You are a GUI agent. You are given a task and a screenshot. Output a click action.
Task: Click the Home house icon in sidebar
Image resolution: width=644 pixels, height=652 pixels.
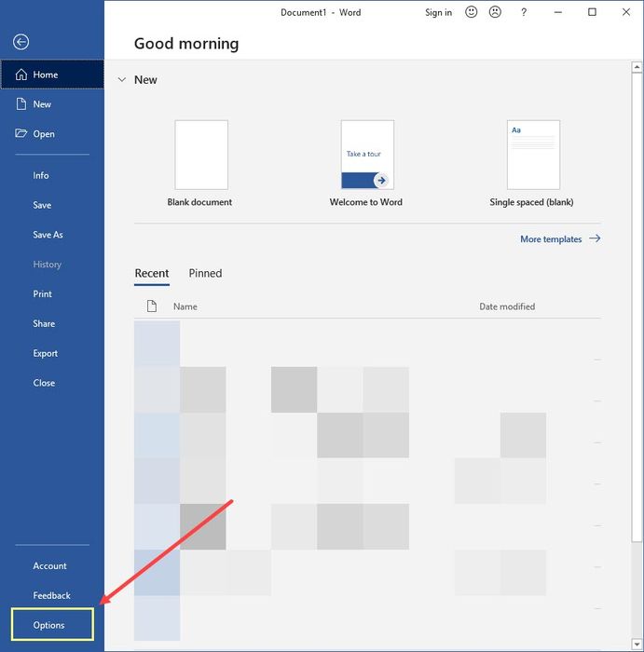[21, 75]
